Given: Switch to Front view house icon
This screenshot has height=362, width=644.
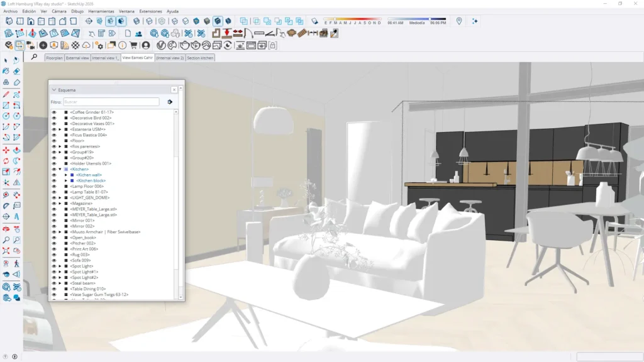Looking at the screenshot, I should [x=31, y=21].
